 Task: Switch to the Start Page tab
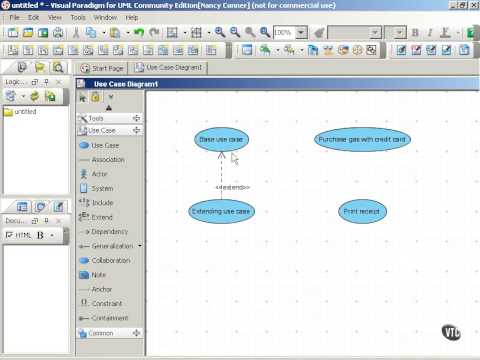pyautogui.click(x=102, y=68)
